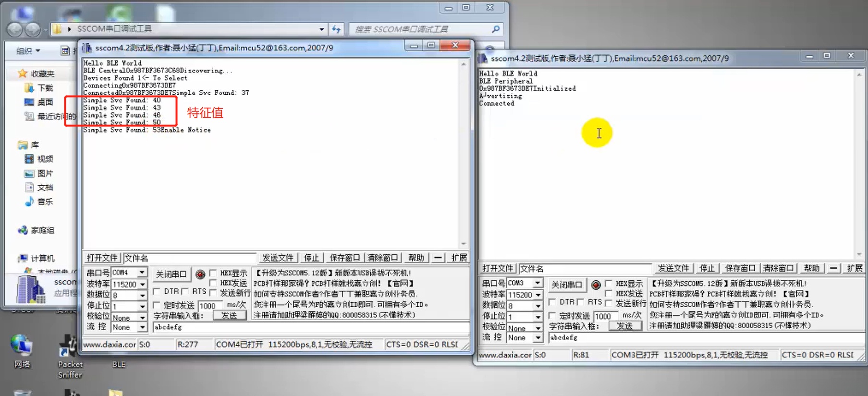
Task: Toggle HEX显示 checkbox in COM4 window
Action: (213, 273)
